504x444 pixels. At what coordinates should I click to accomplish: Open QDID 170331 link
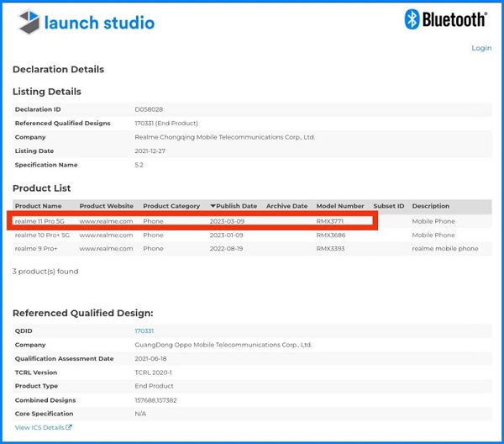[x=144, y=331]
